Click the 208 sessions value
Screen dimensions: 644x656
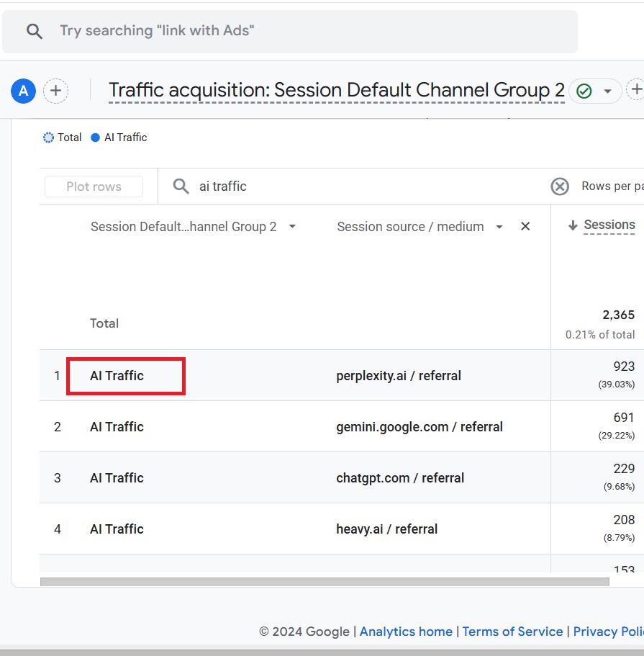click(624, 519)
